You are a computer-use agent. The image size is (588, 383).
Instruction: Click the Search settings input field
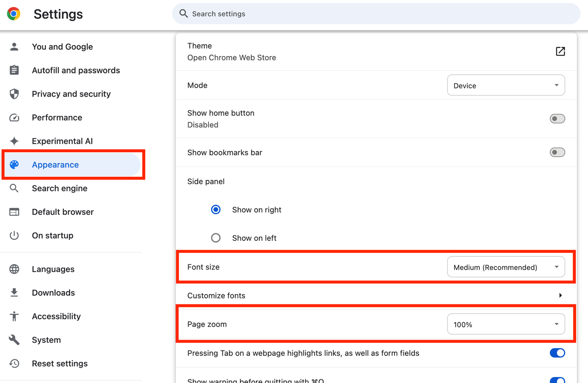376,14
